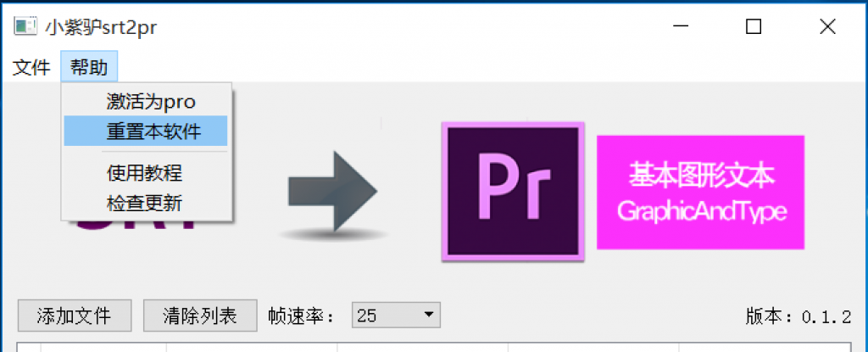Minimize the 小紫驴srt2pr window
Viewport: 868px width, 352px height.
(679, 26)
